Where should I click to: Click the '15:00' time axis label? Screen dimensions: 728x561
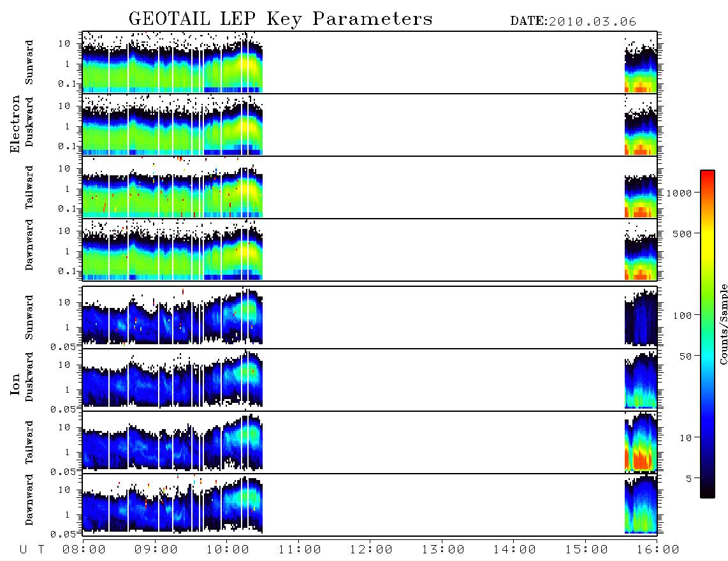coord(586,550)
